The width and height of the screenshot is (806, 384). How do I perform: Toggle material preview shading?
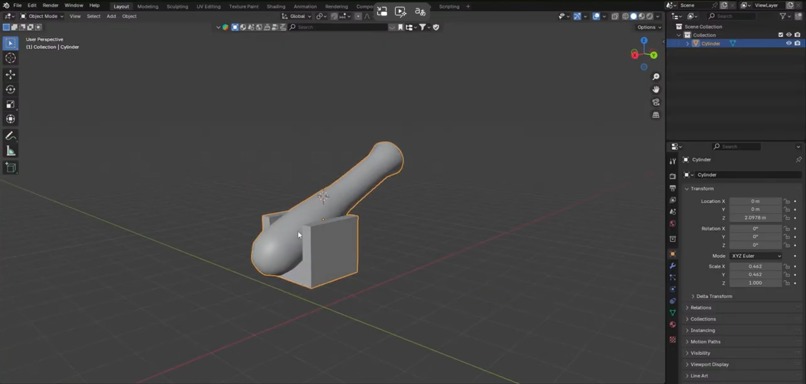coord(641,16)
